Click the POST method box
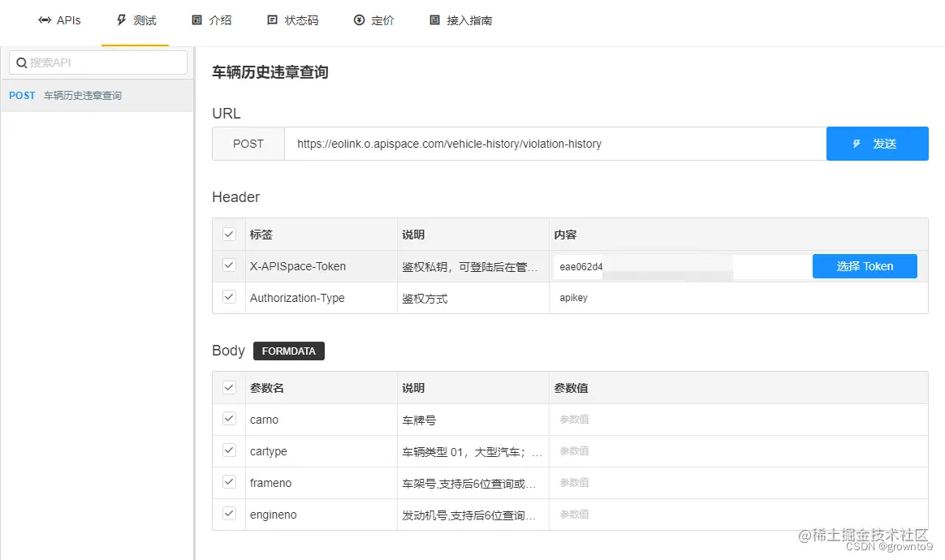Viewport: 945px width, 560px height. click(x=248, y=144)
